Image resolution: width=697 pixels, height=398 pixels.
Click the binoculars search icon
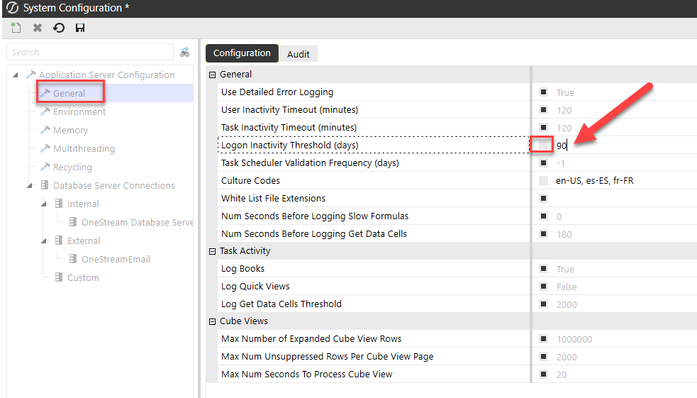tap(184, 52)
